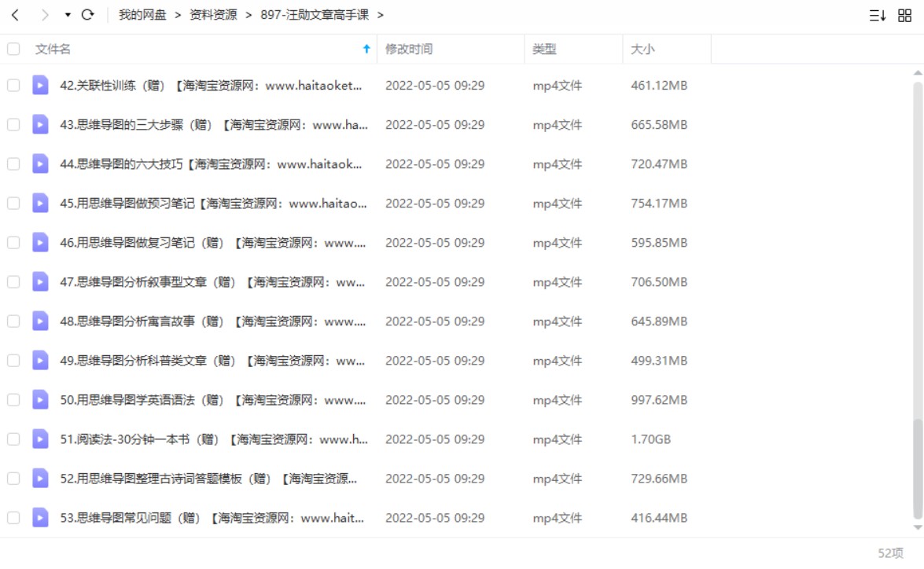Click video icon of 43.思维导图的三大步骤
The width and height of the screenshot is (924, 569).
point(40,125)
